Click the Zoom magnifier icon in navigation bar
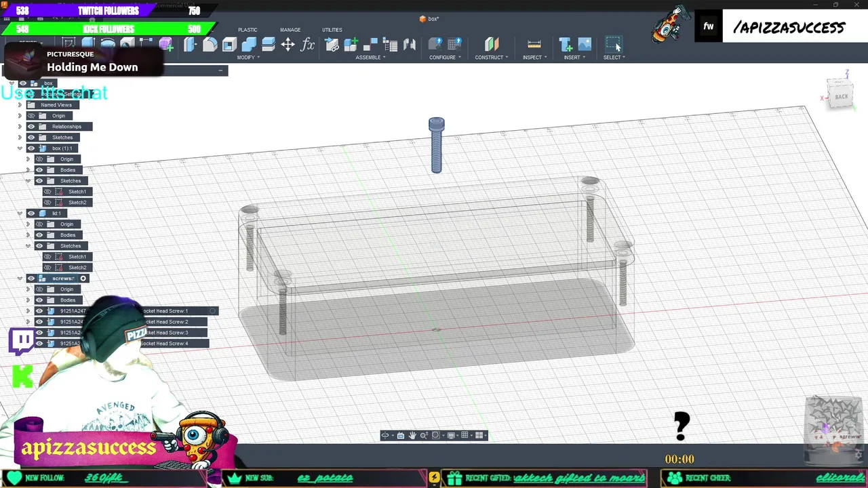The image size is (868, 488). 424,435
